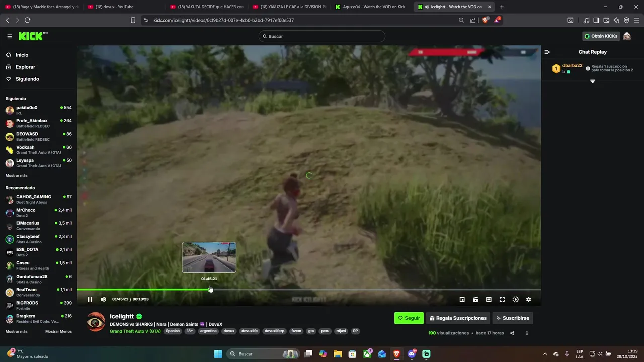Mute the video volume speaker icon
The height and width of the screenshot is (362, 644).
[x=103, y=299]
